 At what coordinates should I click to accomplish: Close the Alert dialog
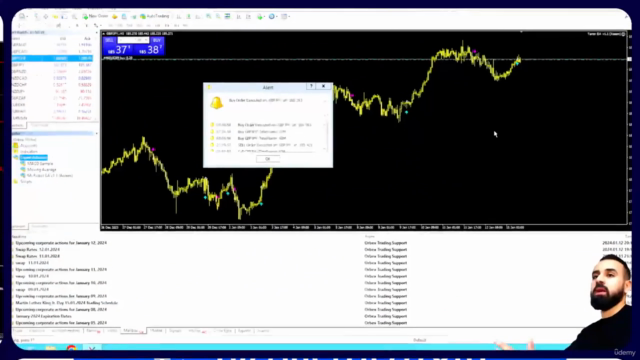(x=323, y=86)
